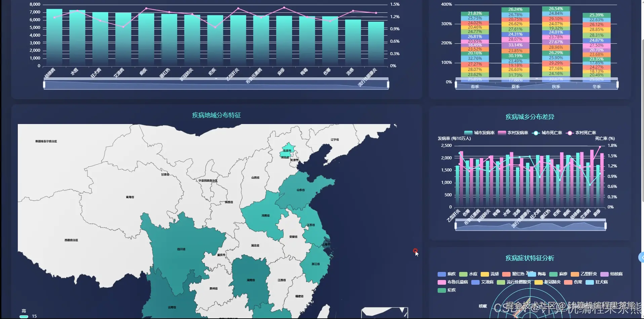Toggle the 农村死亡率 line legend

(x=581, y=133)
